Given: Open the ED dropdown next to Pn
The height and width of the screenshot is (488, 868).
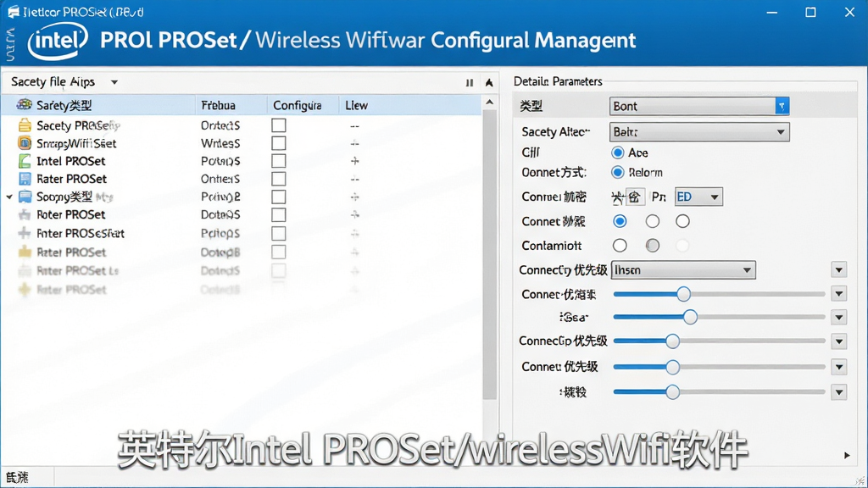Looking at the screenshot, I should [698, 197].
